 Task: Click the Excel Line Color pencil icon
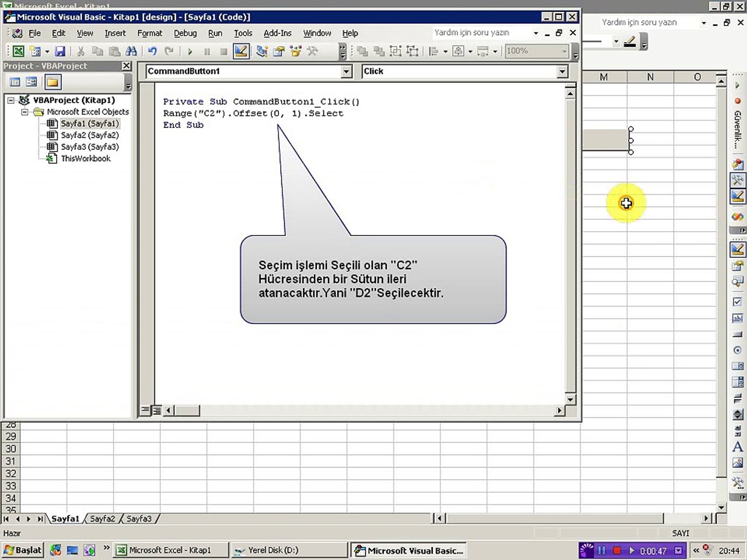(630, 41)
